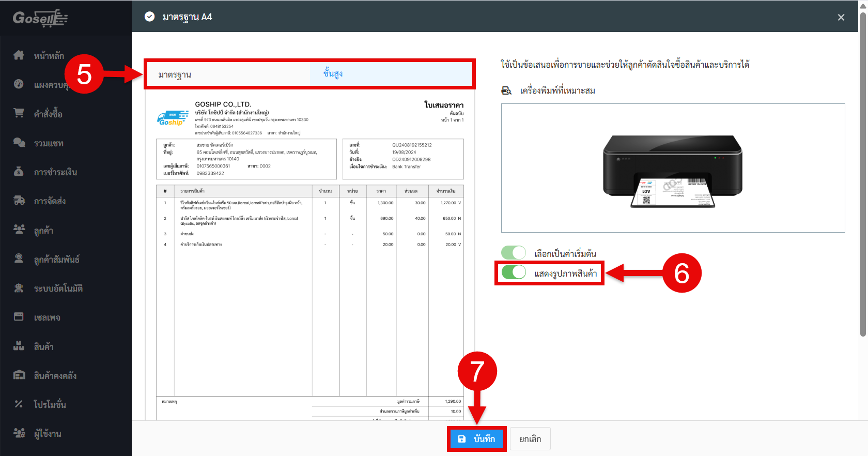Click the 1,270.00 amount in row 1
The height and width of the screenshot is (456, 868).
(448, 203)
